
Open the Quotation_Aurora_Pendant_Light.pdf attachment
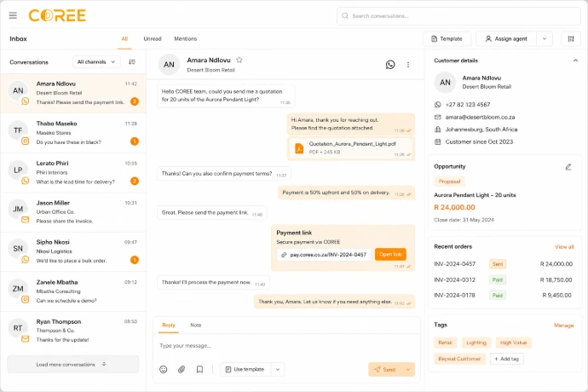(x=351, y=148)
